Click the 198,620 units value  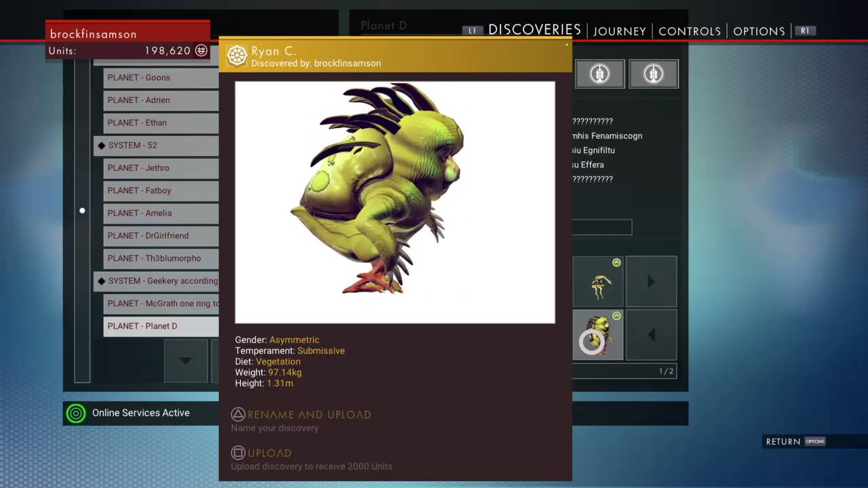(167, 51)
